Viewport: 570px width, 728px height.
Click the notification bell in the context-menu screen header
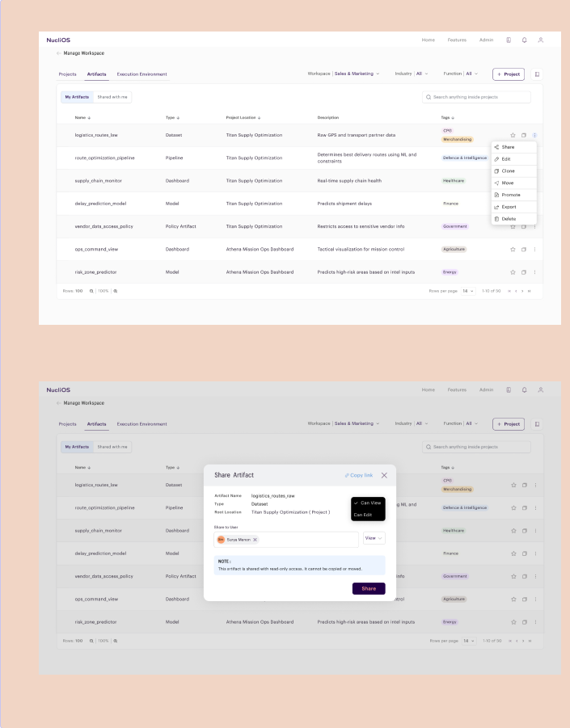point(525,40)
